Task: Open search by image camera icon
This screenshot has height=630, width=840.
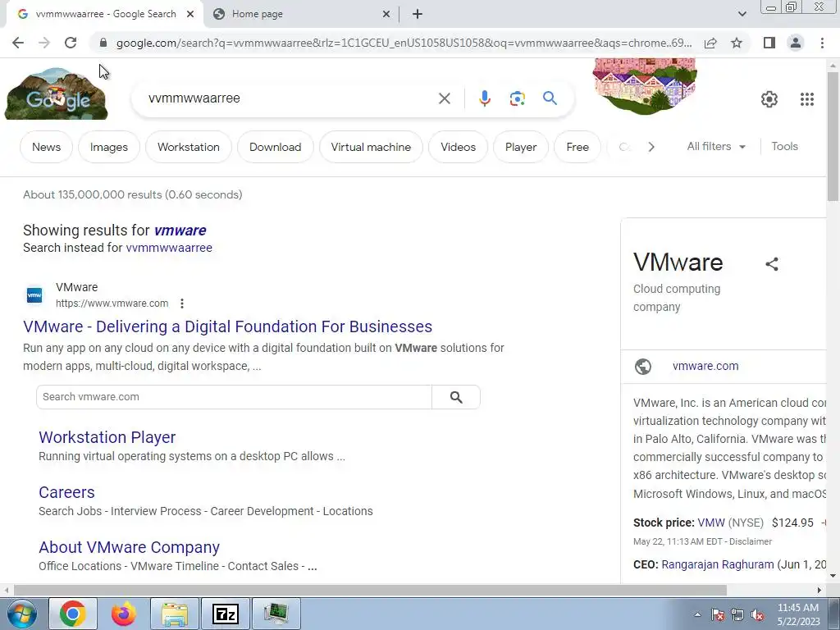Action: point(517,98)
